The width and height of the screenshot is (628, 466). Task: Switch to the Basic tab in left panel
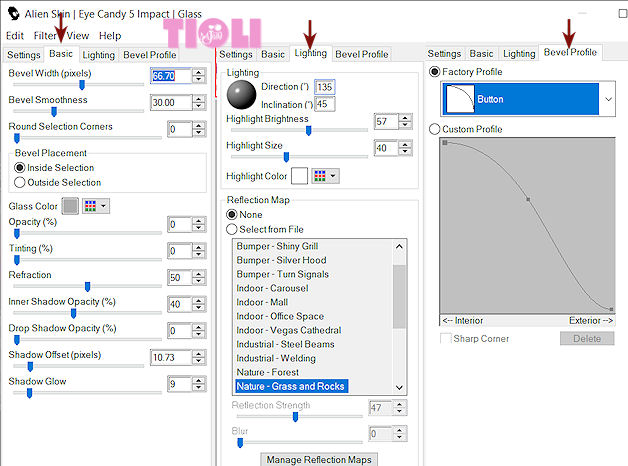tap(61, 54)
